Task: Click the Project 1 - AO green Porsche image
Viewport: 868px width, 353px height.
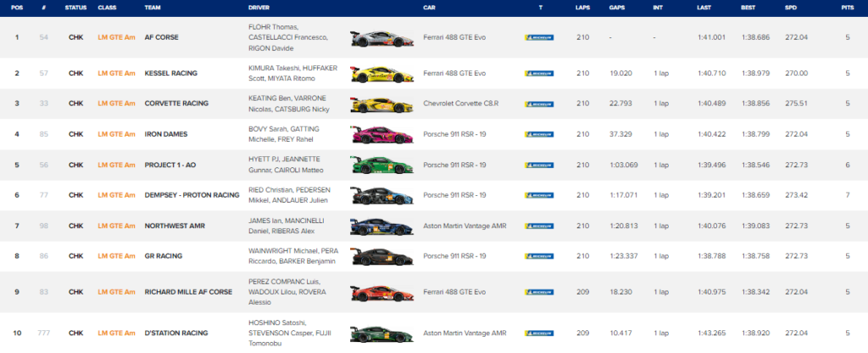Action: pos(381,165)
